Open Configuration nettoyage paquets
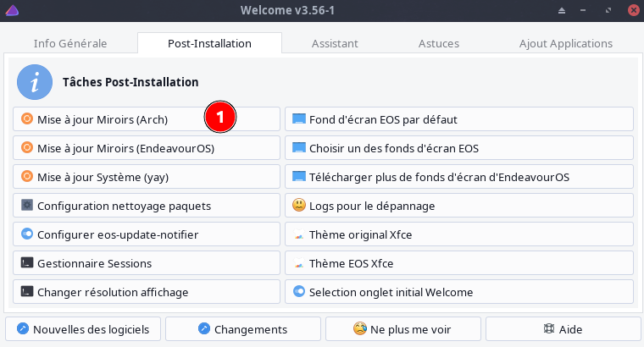This screenshot has width=644, height=347. [147, 206]
